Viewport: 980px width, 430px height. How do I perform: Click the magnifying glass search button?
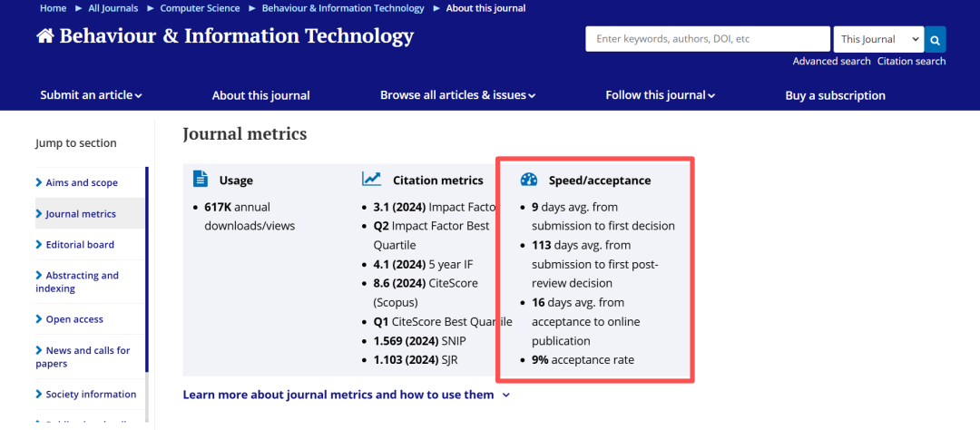[936, 39]
